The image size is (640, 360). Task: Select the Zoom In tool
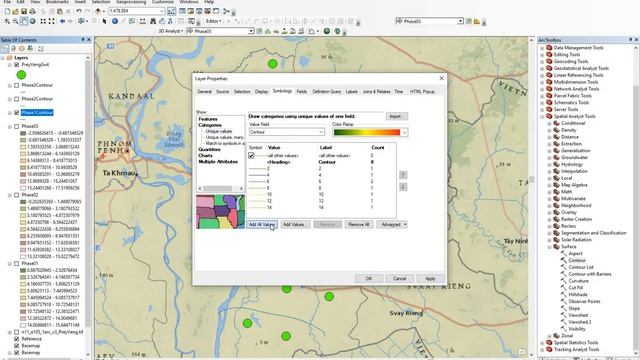click(7, 21)
